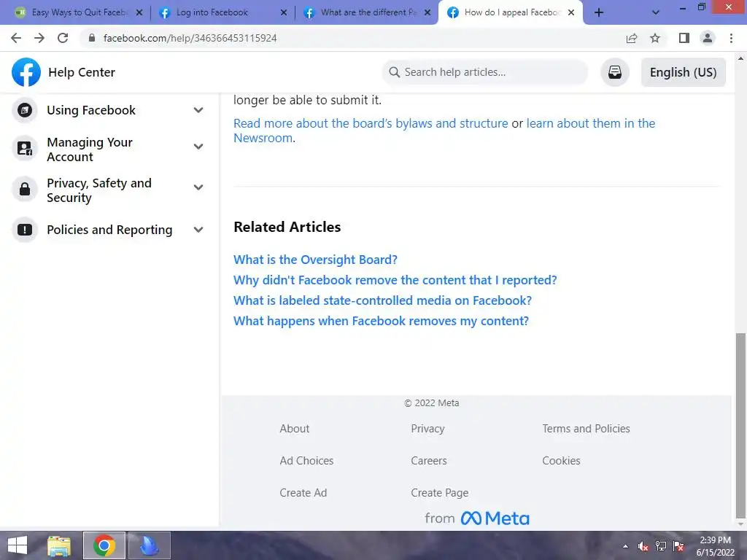
Task: Show hidden tray icons arrow
Action: click(x=625, y=546)
